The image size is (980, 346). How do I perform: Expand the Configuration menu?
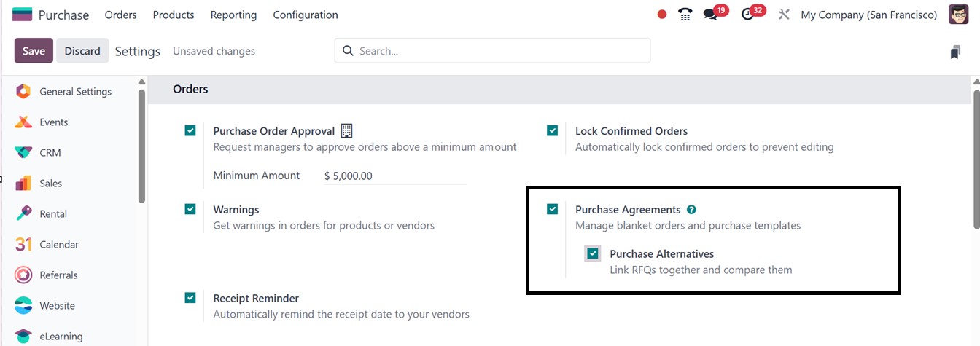(306, 15)
